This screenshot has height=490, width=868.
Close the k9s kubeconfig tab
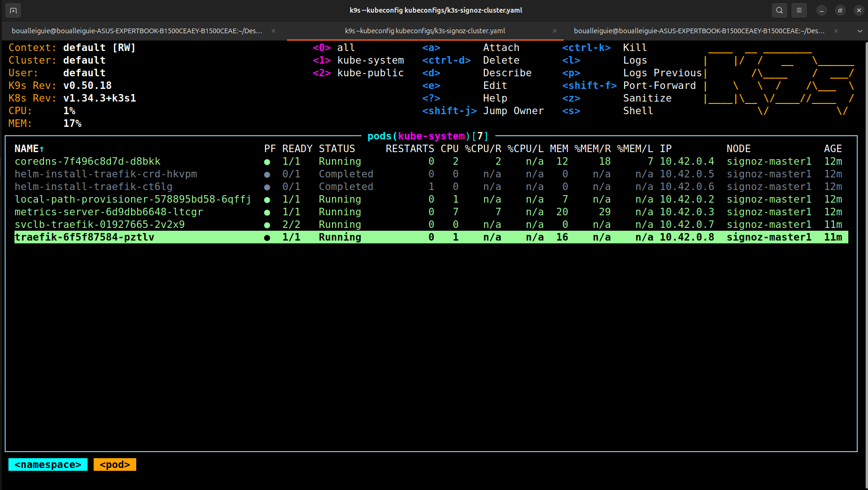[x=555, y=31]
